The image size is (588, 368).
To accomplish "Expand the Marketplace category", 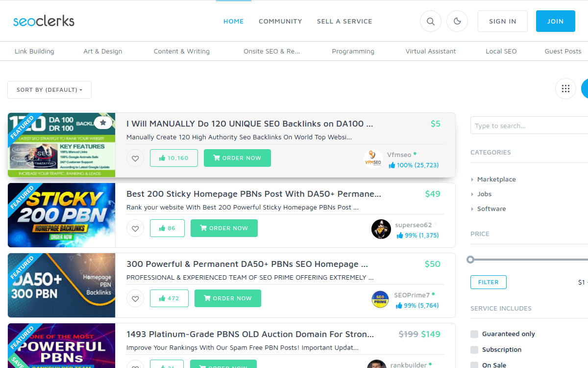I will click(497, 179).
